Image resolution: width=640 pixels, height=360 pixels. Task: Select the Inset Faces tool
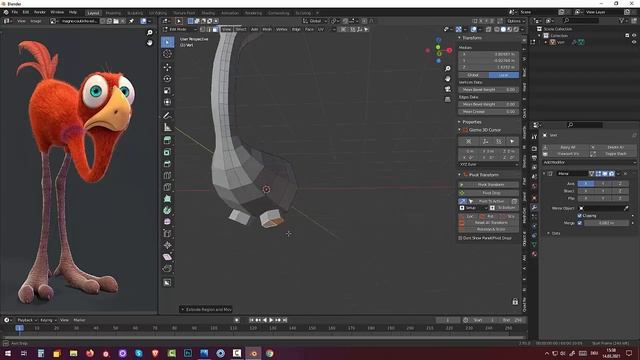click(x=167, y=152)
